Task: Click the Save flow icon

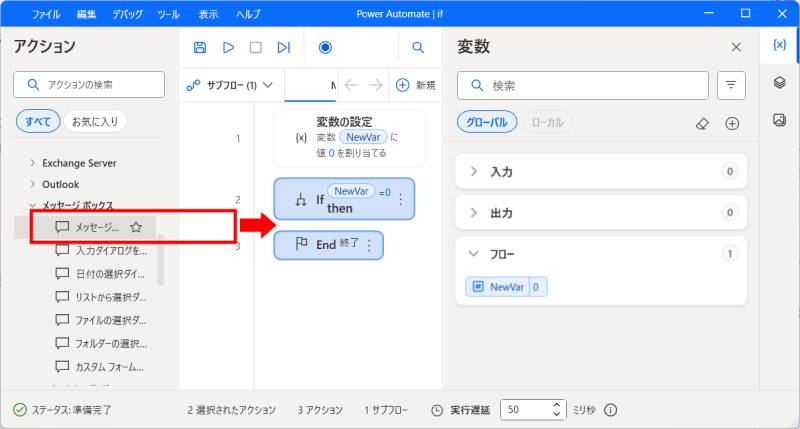Action: [x=200, y=47]
